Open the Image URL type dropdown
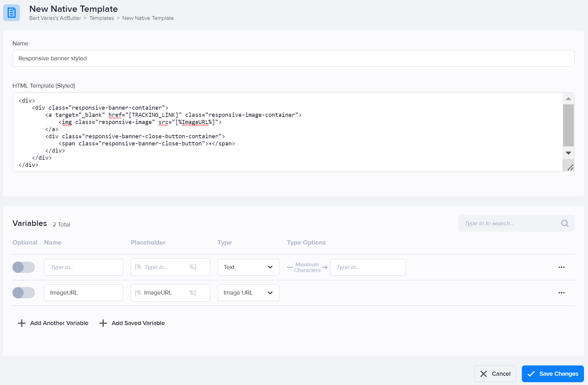Image resolution: width=588 pixels, height=385 pixels. pos(248,292)
